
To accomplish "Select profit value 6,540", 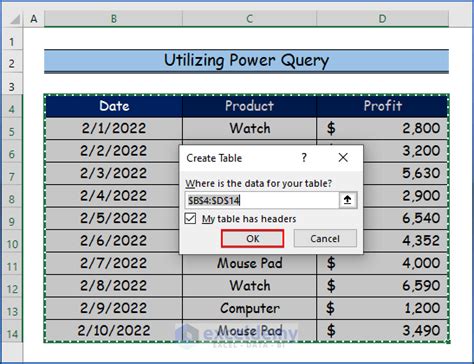I will 406,218.
